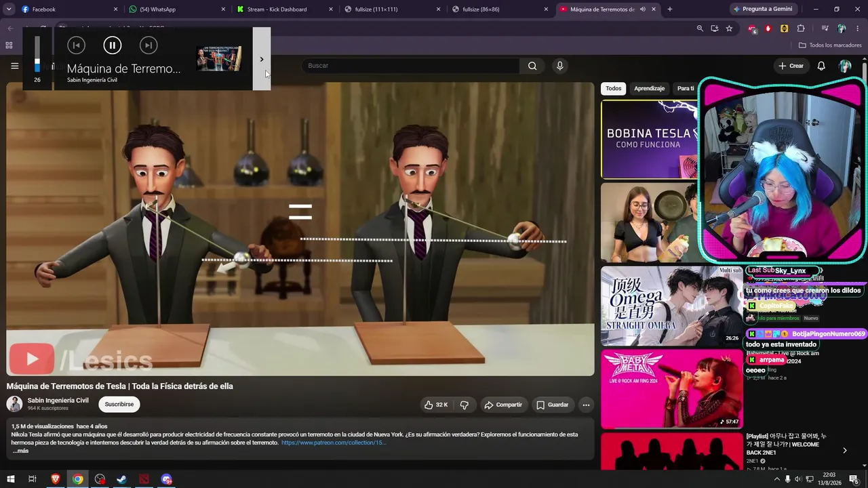The width and height of the screenshot is (868, 488).
Task: Open Brave browser from taskbar
Action: click(56, 479)
